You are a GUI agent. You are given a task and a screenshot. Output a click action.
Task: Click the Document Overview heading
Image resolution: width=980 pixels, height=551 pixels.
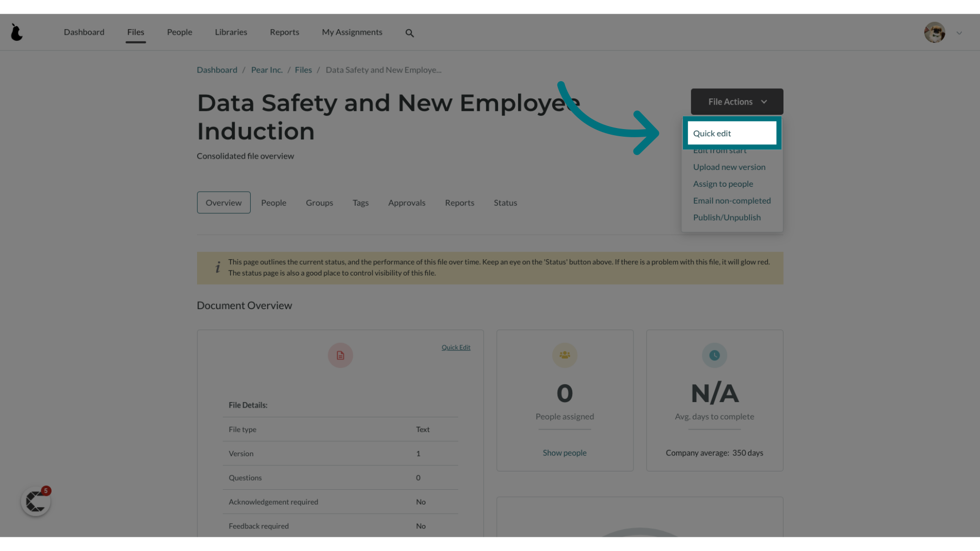click(244, 306)
